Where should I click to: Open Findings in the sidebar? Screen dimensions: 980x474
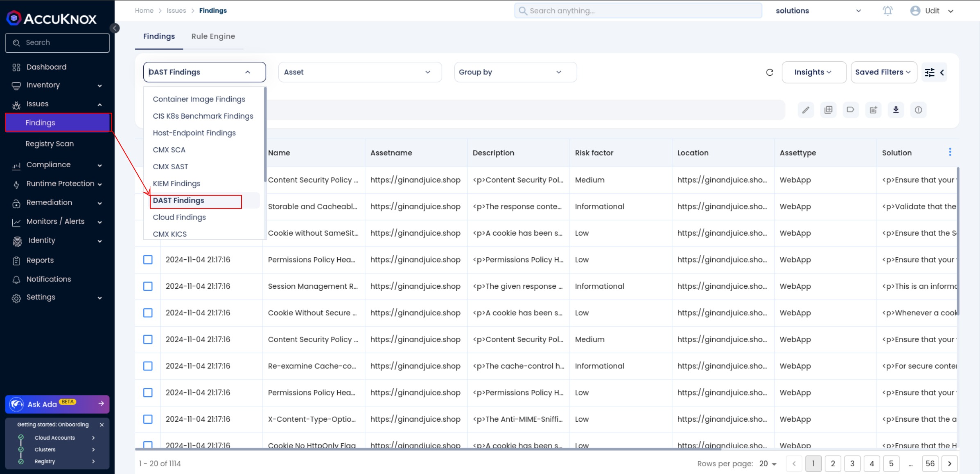(x=58, y=123)
